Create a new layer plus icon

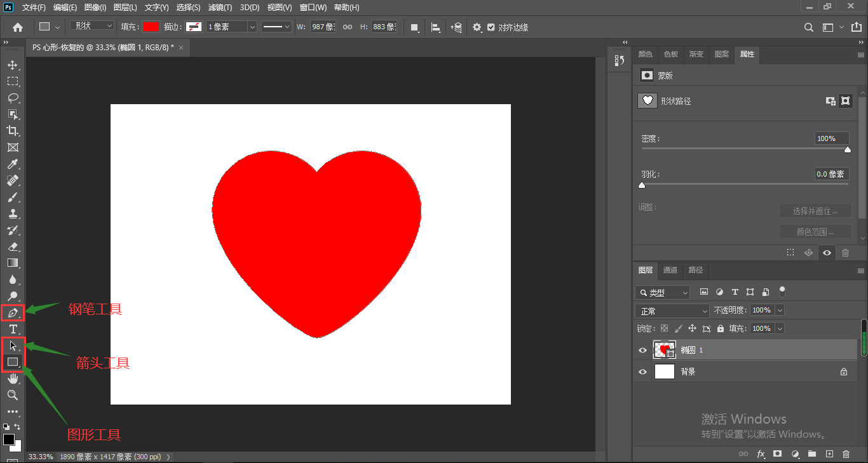(829, 454)
